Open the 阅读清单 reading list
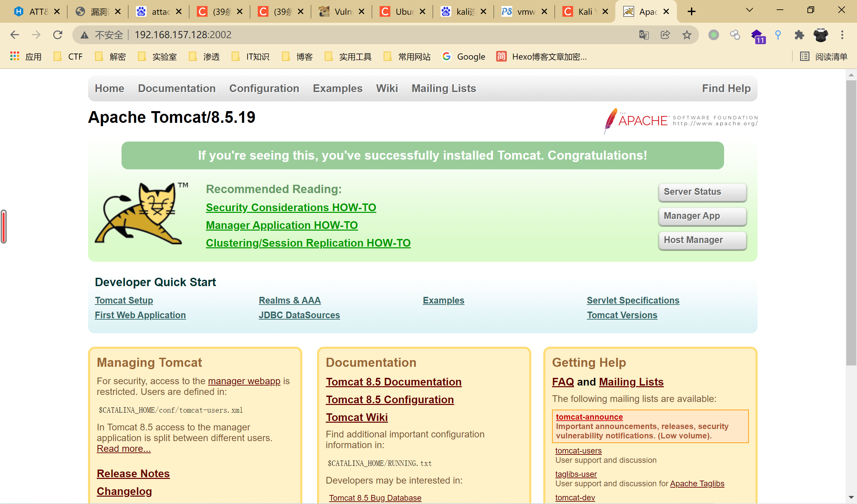The width and height of the screenshot is (857, 504). (823, 57)
